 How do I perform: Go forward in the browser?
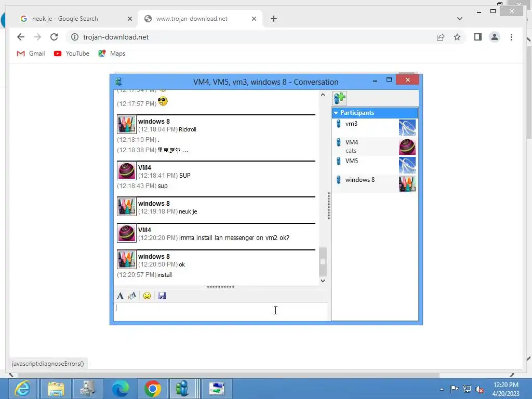[x=37, y=37]
